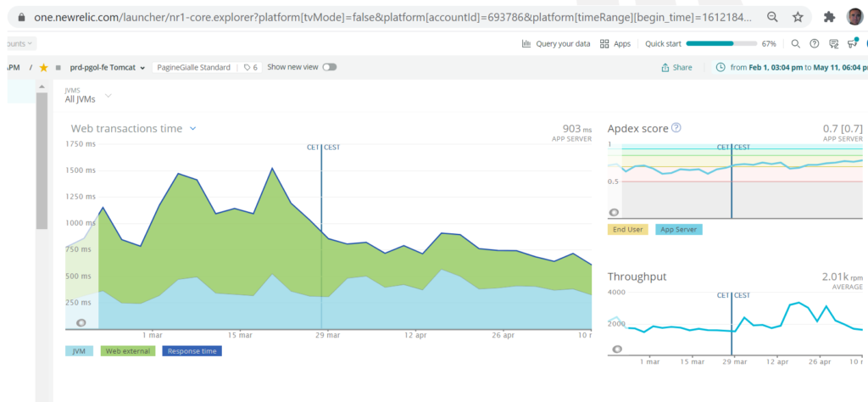Toggle the Show new view switch
Image resolution: width=868 pixels, height=402 pixels.
[328, 68]
